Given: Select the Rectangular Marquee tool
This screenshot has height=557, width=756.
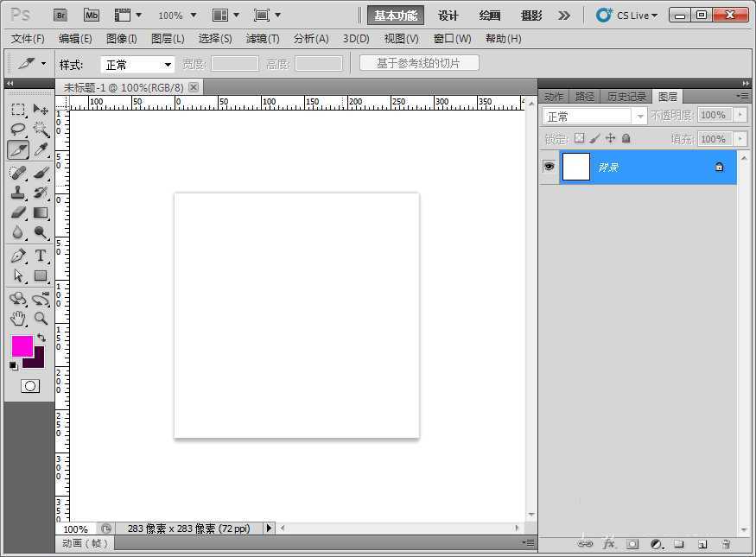Looking at the screenshot, I should pyautogui.click(x=18, y=110).
